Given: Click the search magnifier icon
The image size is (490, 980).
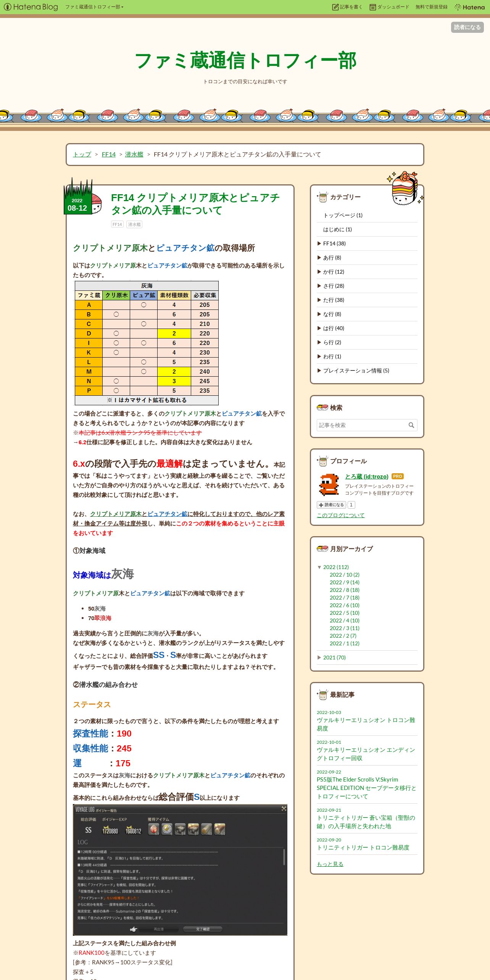Looking at the screenshot, I should click(x=411, y=425).
